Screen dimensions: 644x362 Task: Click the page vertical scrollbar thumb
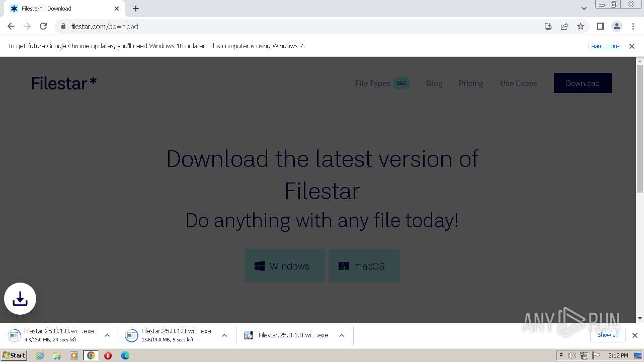(x=640, y=128)
